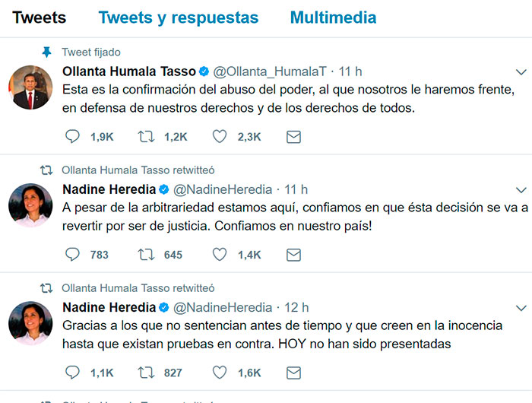View Ollanta Humala's profile picture
This screenshot has height=403, width=532.
[30, 87]
